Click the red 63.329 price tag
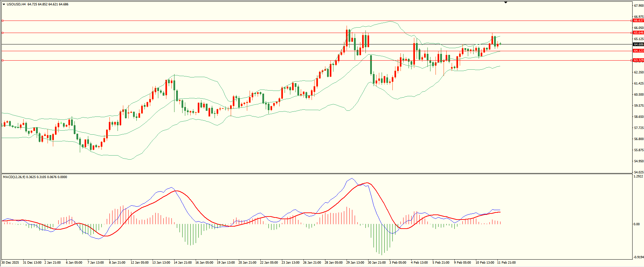644x267 pixels. coord(638,60)
